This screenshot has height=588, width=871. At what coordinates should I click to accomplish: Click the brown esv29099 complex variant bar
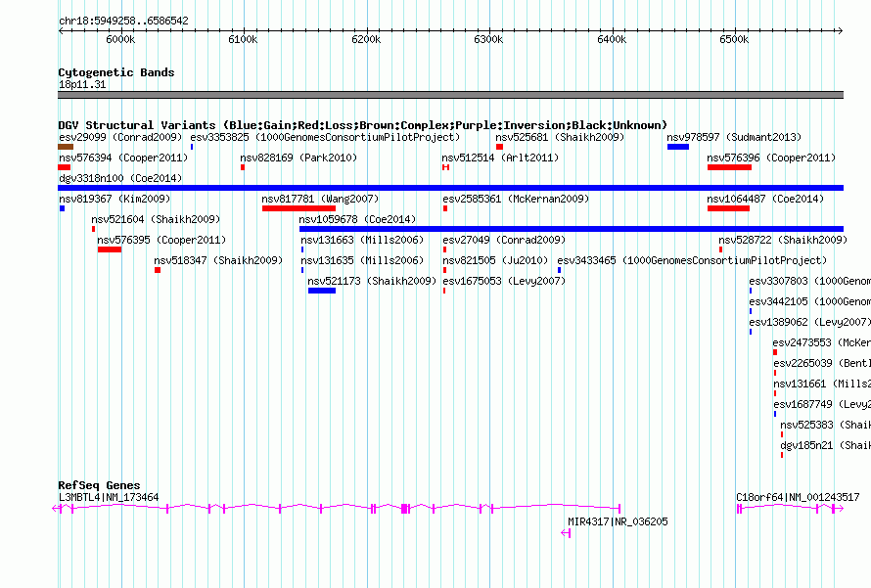click(66, 147)
